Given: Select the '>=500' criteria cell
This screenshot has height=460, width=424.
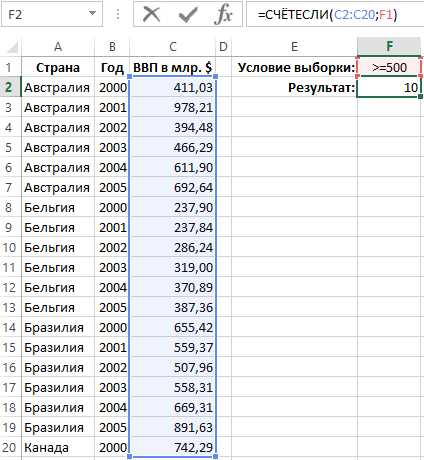Looking at the screenshot, I should pos(389,68).
